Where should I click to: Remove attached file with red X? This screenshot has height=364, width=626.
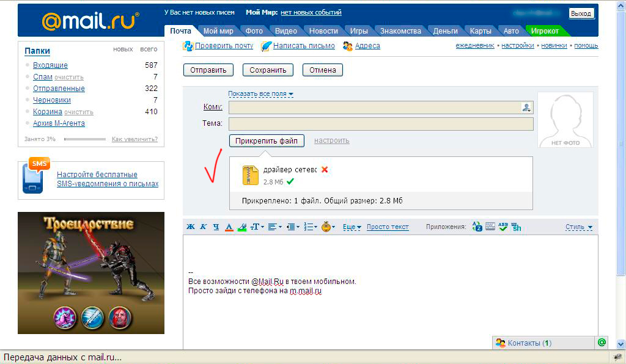pyautogui.click(x=325, y=169)
